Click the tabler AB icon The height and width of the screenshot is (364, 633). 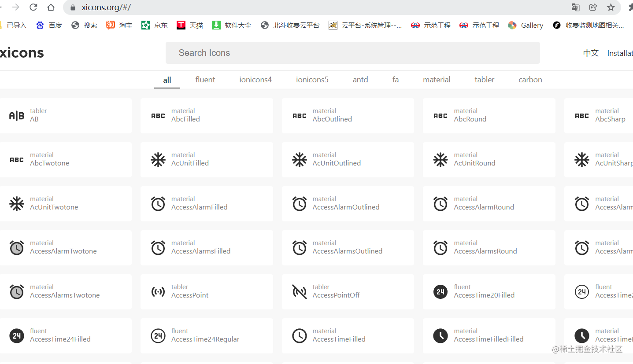click(x=17, y=116)
